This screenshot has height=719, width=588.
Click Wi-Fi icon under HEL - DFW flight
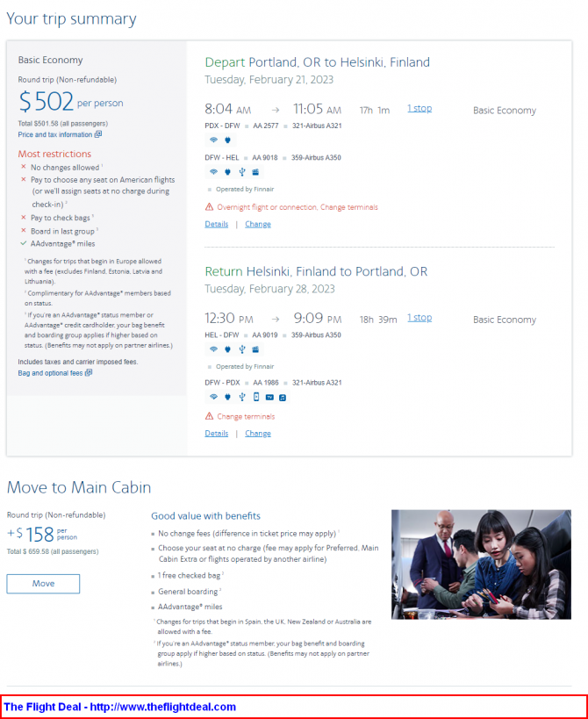(x=213, y=349)
